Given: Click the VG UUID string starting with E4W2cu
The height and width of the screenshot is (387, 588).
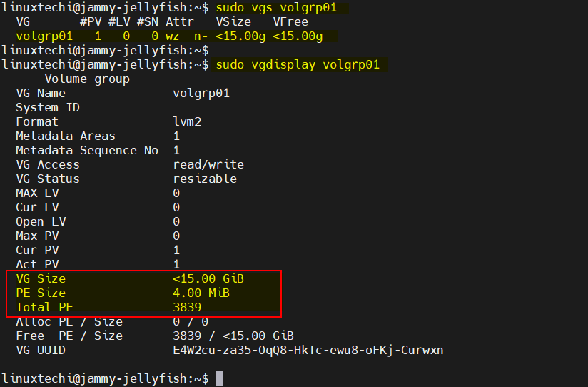Looking at the screenshot, I should click(x=308, y=350).
